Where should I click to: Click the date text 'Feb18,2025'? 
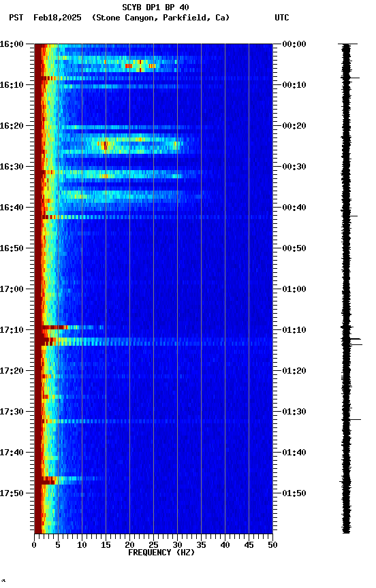coord(57,18)
